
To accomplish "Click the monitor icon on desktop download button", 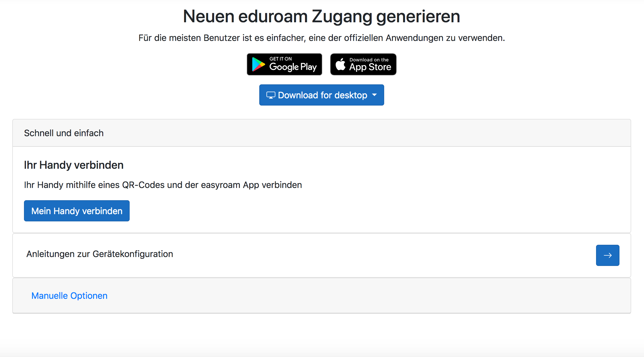I will pos(271,95).
